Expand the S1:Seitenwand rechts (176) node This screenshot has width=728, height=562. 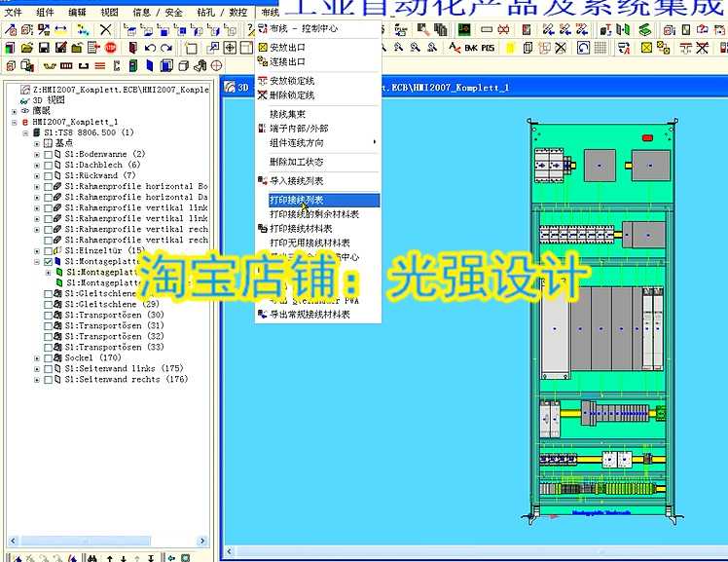(37, 380)
